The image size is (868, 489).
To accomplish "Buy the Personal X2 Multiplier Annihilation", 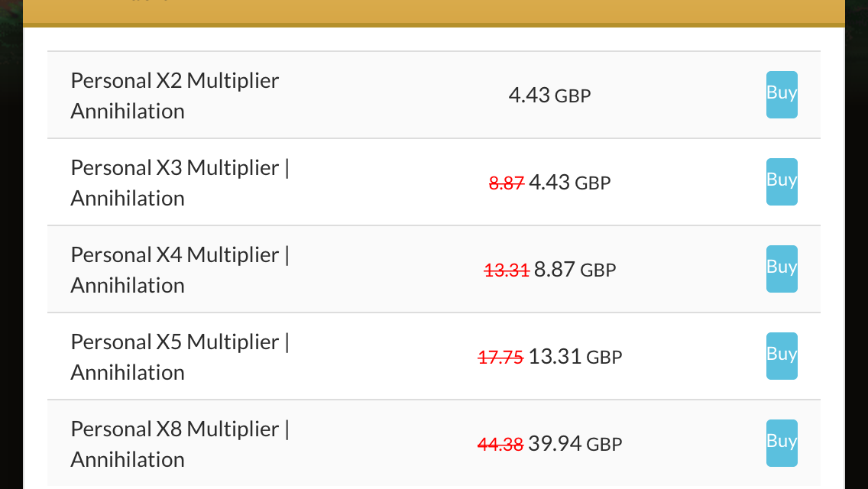I will [x=782, y=95].
